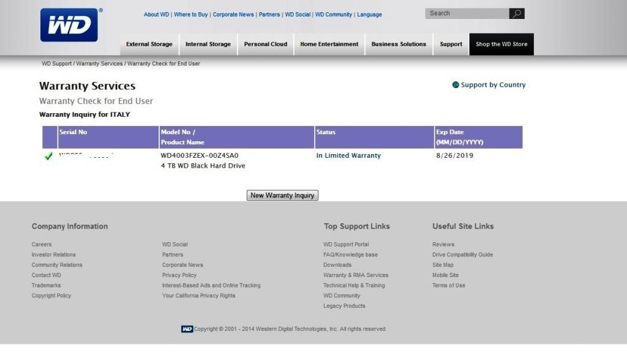Viewport: 627px width, 364px height.
Task: Open the Drive Compatibility Guide link
Action: pos(462,255)
